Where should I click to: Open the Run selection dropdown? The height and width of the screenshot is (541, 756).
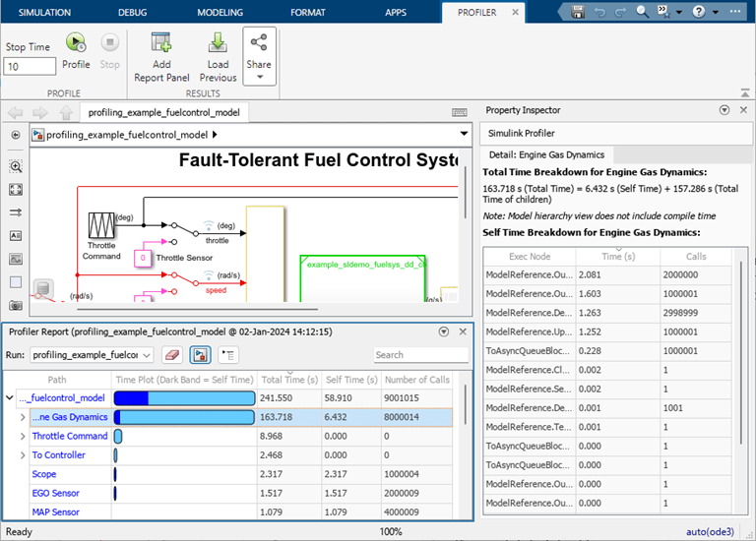coord(91,355)
